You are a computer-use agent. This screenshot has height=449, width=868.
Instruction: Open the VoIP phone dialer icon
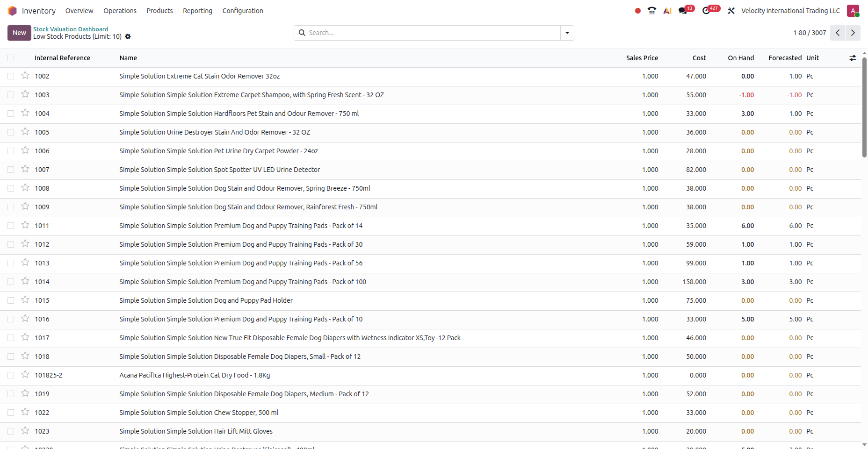coord(652,11)
